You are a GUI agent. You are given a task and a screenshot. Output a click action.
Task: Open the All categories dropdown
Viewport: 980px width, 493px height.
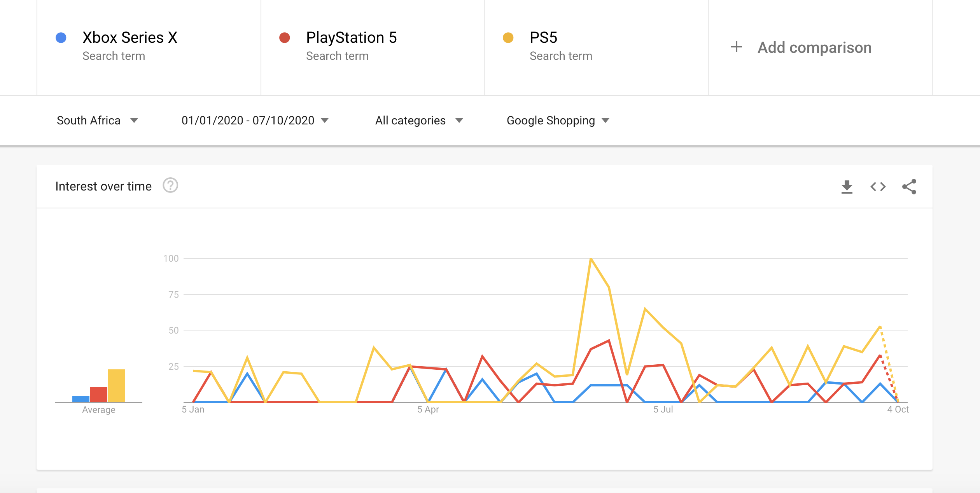(x=419, y=121)
